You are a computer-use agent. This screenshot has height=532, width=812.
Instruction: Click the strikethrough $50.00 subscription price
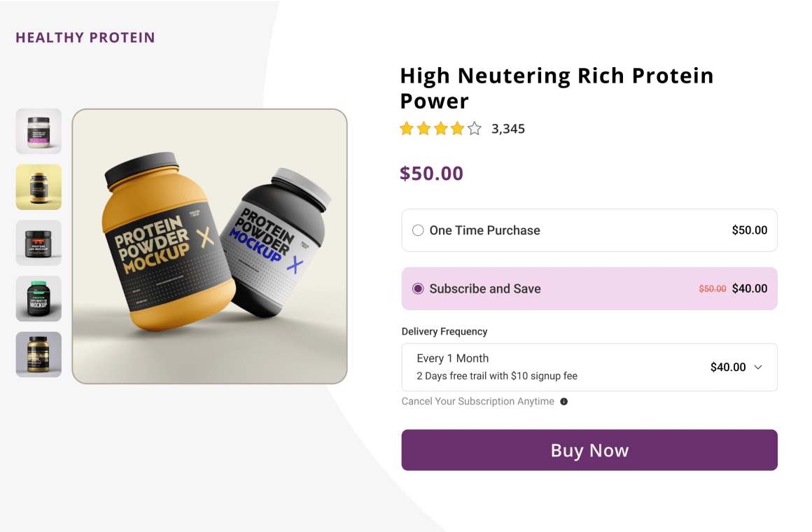pyautogui.click(x=712, y=288)
